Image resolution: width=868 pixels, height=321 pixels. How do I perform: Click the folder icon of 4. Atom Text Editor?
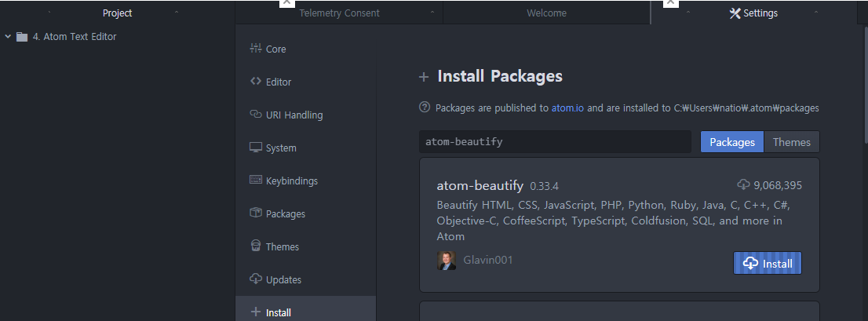click(22, 37)
